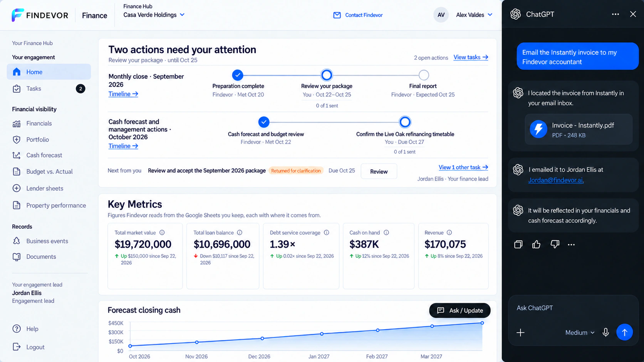The width and height of the screenshot is (644, 362).
Task: Open the Invoice - Instantly.pdf attachment
Action: [x=579, y=129]
